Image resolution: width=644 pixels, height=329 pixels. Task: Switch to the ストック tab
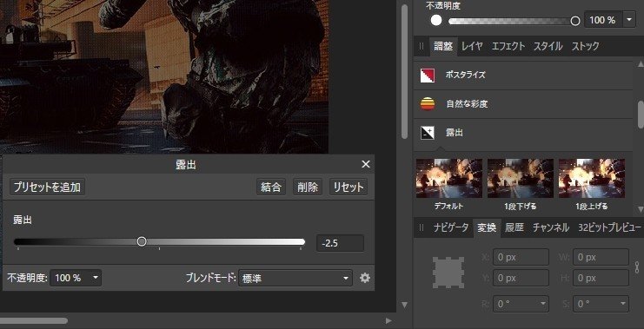coord(585,46)
